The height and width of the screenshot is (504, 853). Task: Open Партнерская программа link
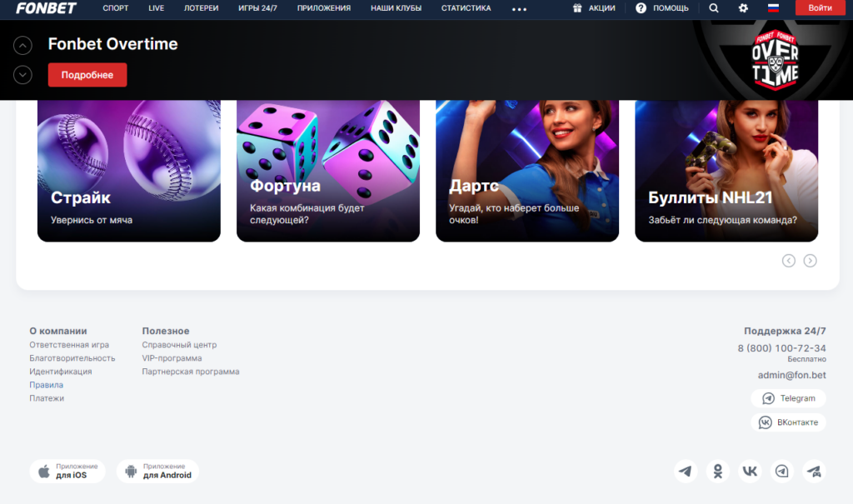click(x=191, y=372)
